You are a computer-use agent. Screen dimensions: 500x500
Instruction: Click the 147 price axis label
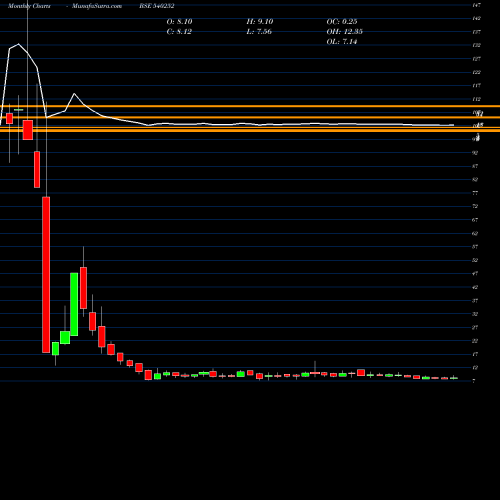(476, 5)
